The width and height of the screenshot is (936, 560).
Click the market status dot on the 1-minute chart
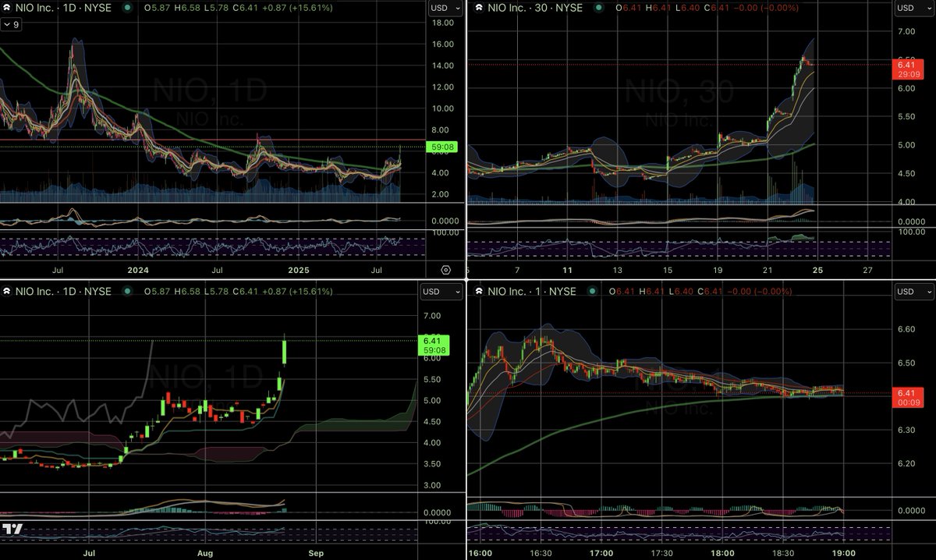pyautogui.click(x=592, y=291)
